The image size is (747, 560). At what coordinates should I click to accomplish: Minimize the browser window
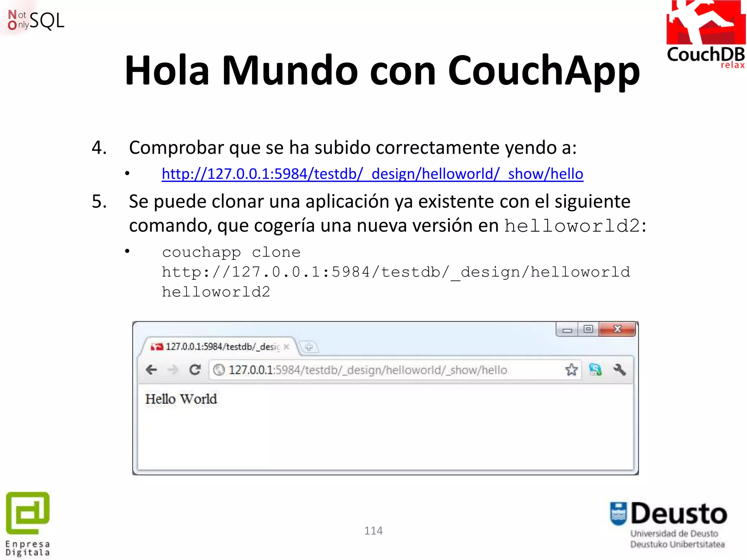tap(567, 330)
